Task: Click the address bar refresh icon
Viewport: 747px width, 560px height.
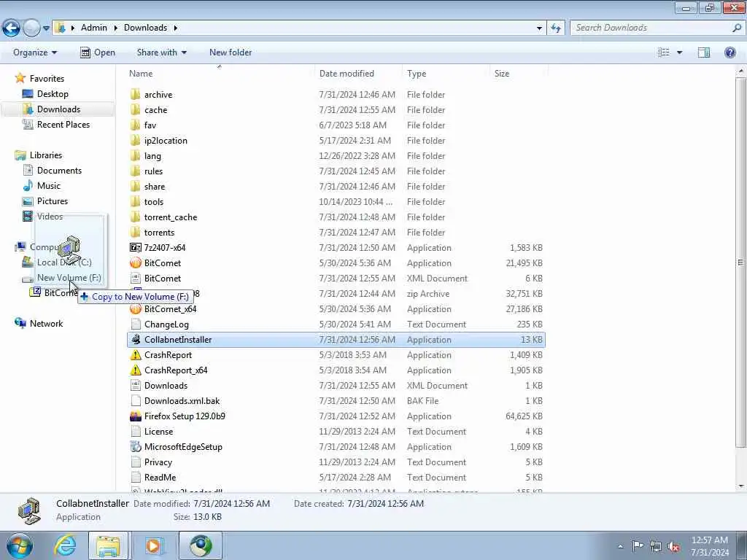Action: (x=556, y=28)
